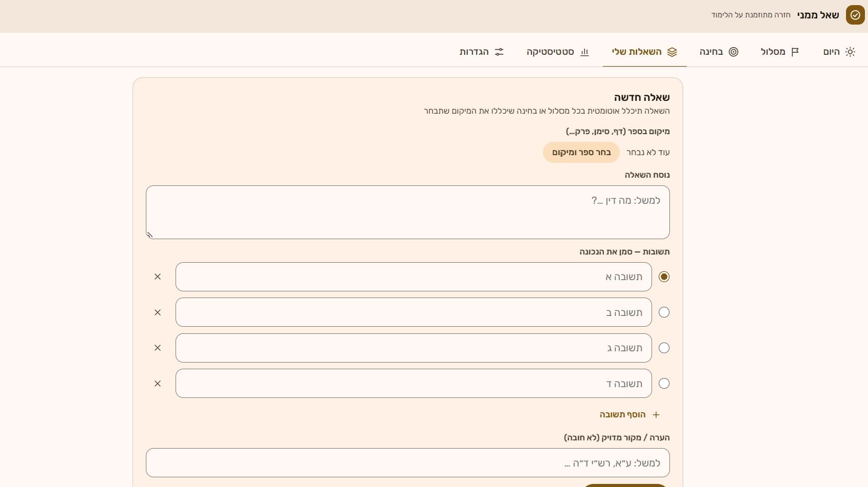Viewport: 868px width, 487px height.
Task: Click the sun icon beside היום
Action: pos(850,52)
